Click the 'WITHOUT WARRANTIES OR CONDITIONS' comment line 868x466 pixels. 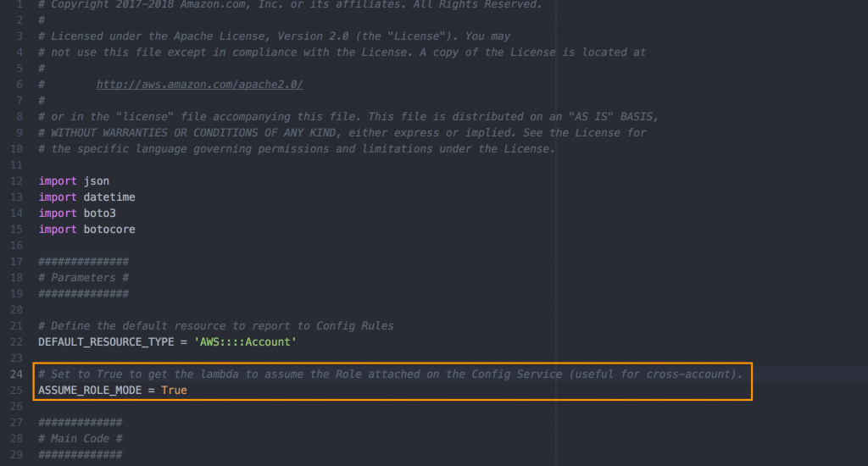coord(342,133)
